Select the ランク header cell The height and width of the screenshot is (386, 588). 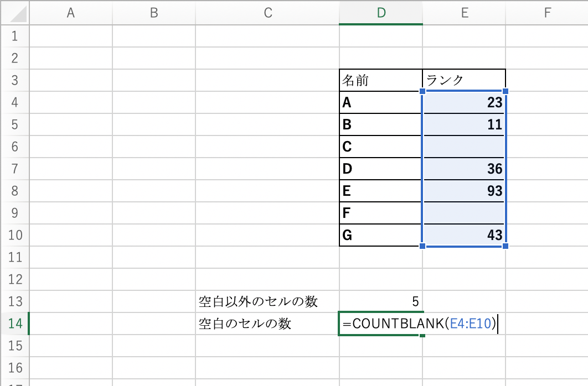coord(464,80)
